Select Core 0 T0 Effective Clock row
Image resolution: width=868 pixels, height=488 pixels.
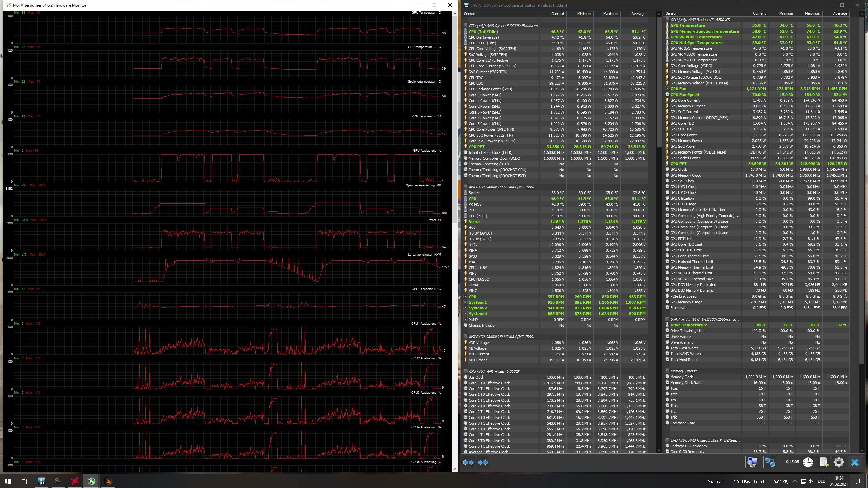click(x=555, y=383)
